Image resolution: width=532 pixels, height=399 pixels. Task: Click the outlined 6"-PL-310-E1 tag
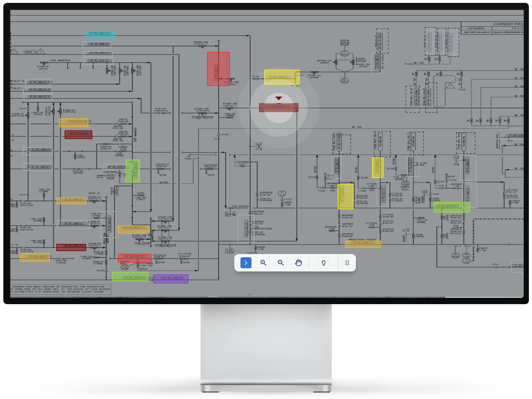coord(98,61)
